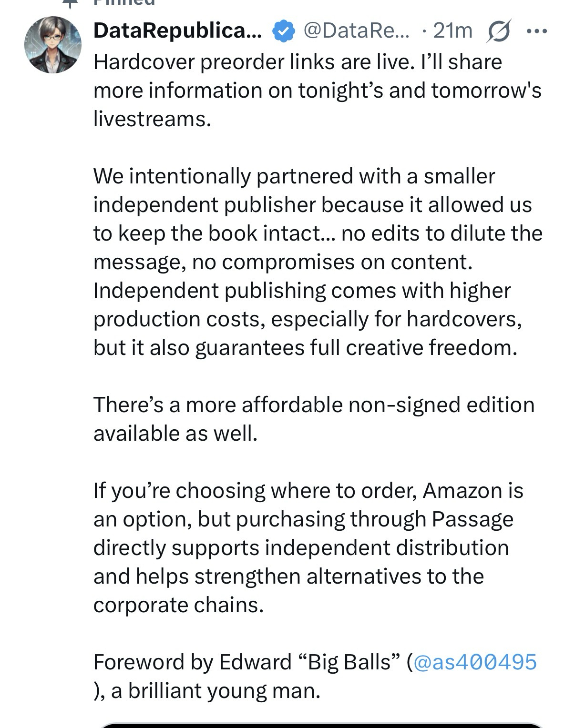The width and height of the screenshot is (575, 728).
Task: Open the embedded card below the post
Action: (321, 725)
